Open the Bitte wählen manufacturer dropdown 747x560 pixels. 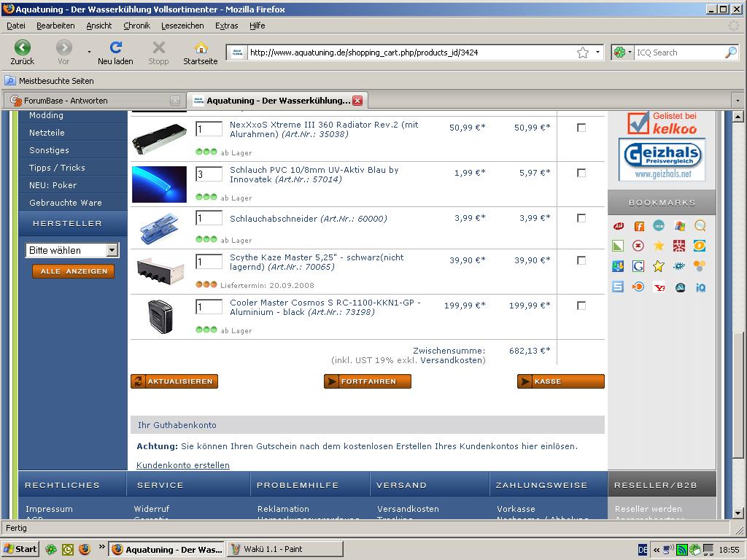coord(72,251)
